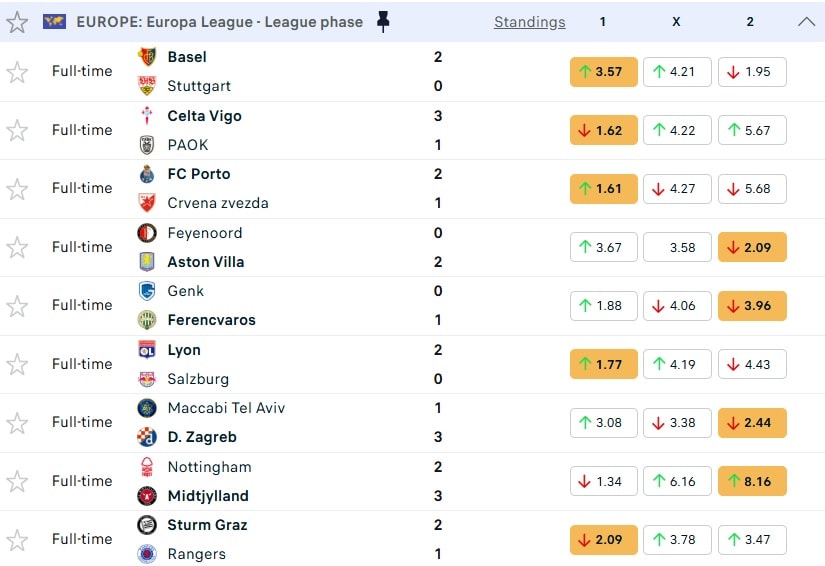Select home odds 3.57 for Basel

[603, 72]
